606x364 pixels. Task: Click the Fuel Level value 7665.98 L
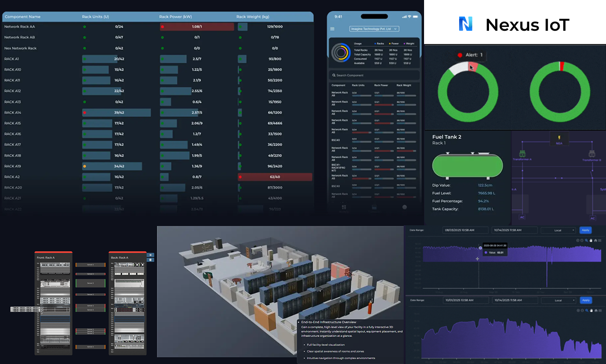click(x=487, y=193)
